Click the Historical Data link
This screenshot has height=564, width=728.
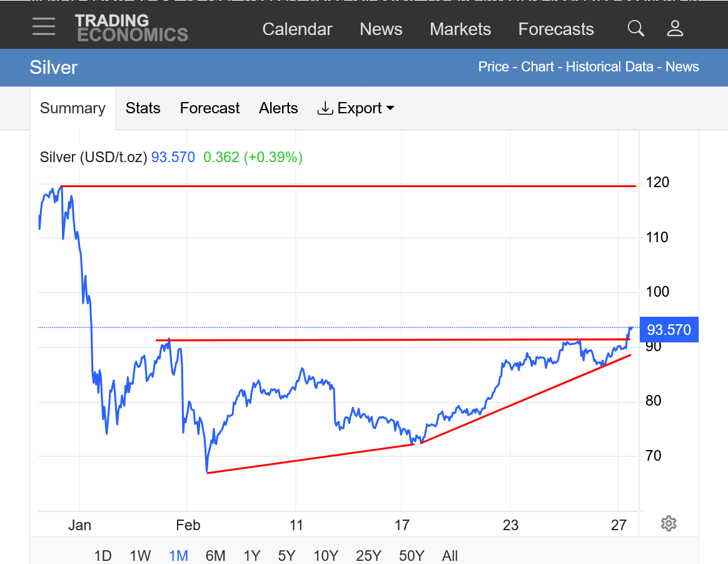click(x=609, y=67)
